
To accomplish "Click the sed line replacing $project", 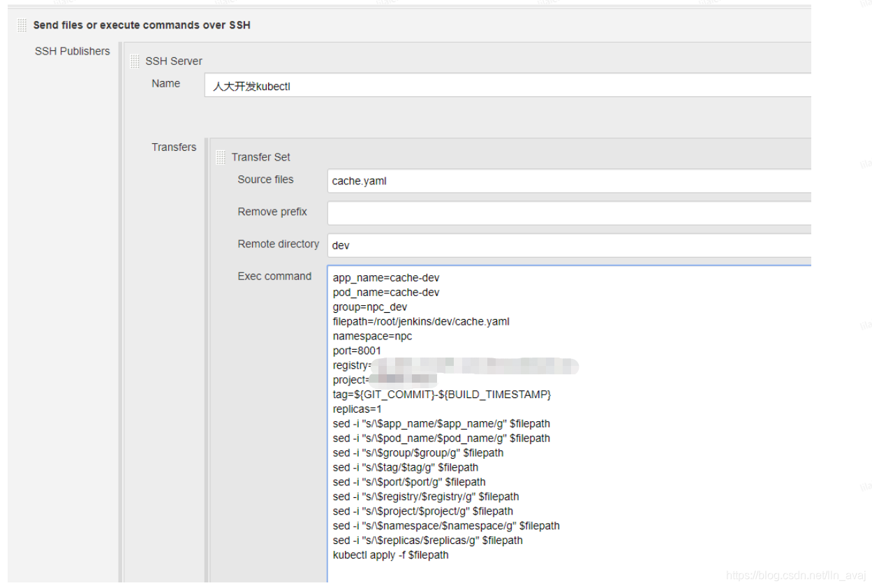I will (423, 511).
